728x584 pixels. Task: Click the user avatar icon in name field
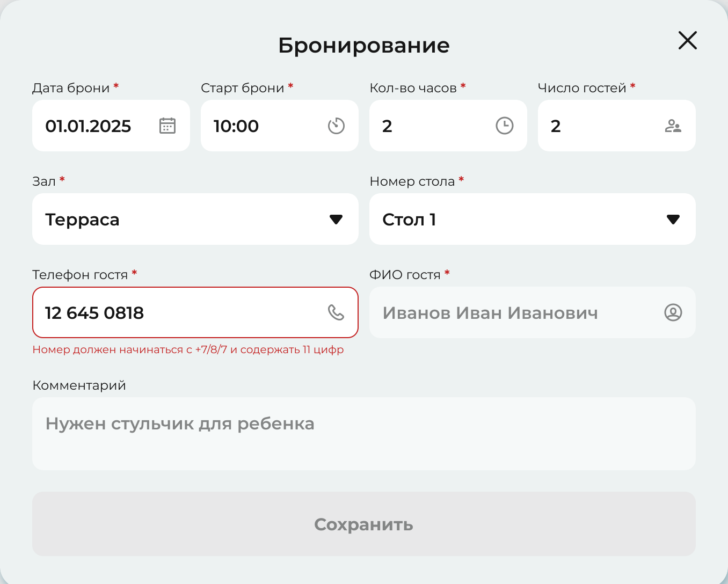point(673,312)
